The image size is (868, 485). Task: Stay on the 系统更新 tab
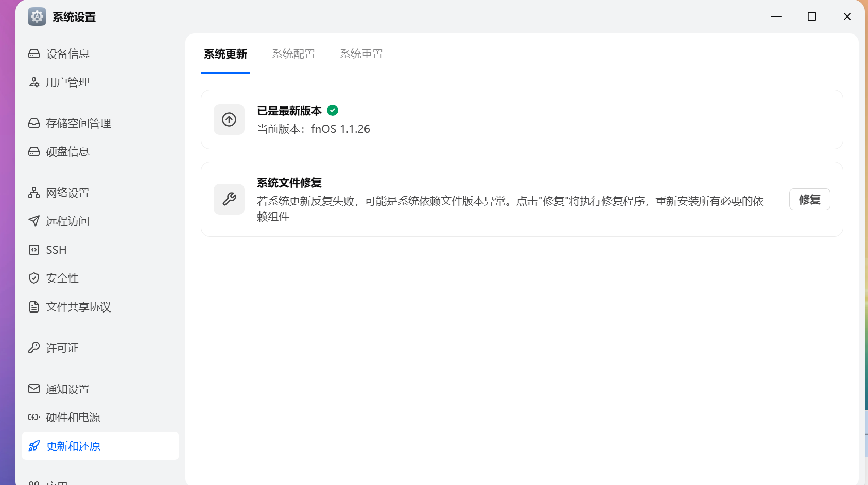click(225, 54)
